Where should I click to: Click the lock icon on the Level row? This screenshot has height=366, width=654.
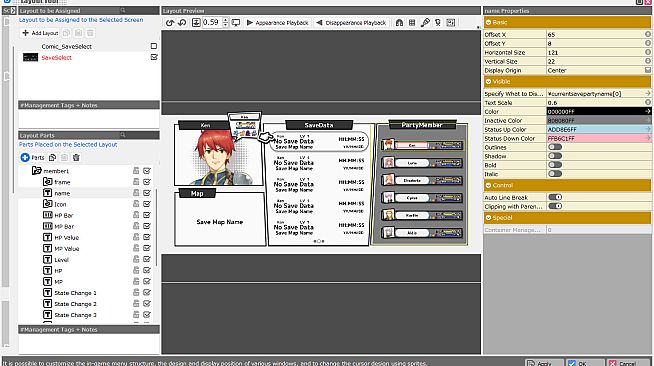point(136,259)
